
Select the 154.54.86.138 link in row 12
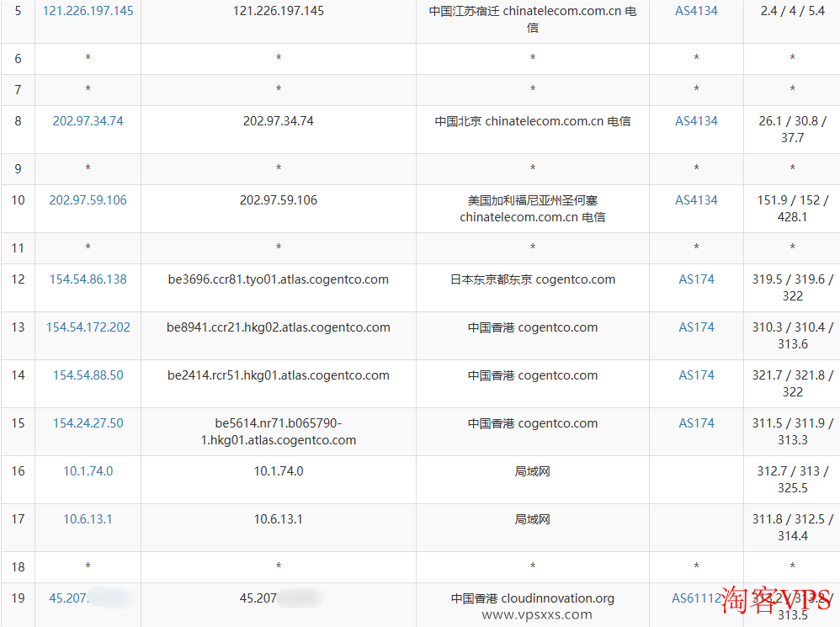pyautogui.click(x=87, y=279)
